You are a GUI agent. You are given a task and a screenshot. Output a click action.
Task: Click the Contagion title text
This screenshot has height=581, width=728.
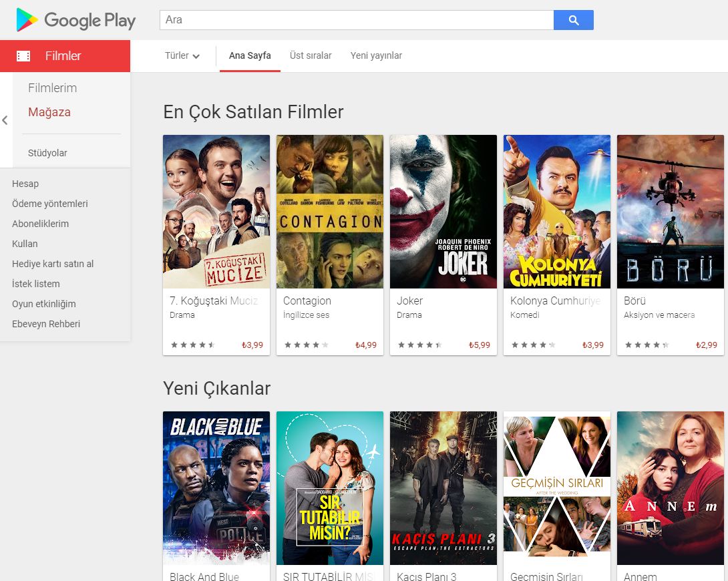(x=307, y=301)
